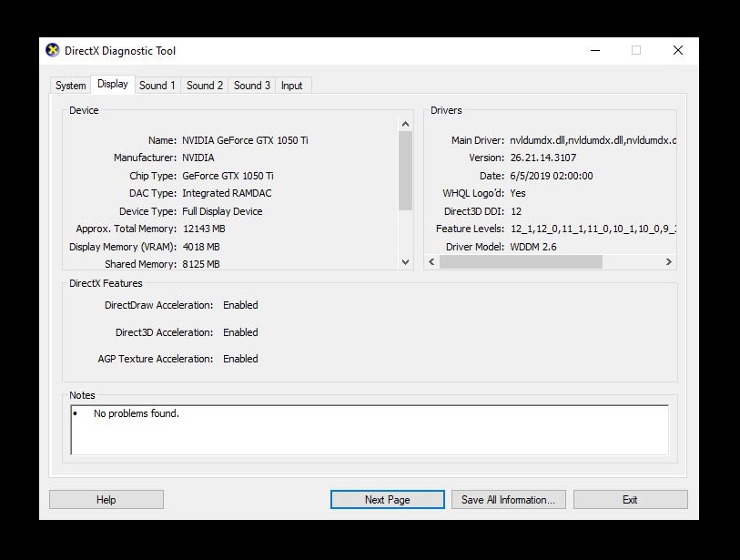
Task: Click Drivers panel scroll right arrow
Action: [x=669, y=261]
